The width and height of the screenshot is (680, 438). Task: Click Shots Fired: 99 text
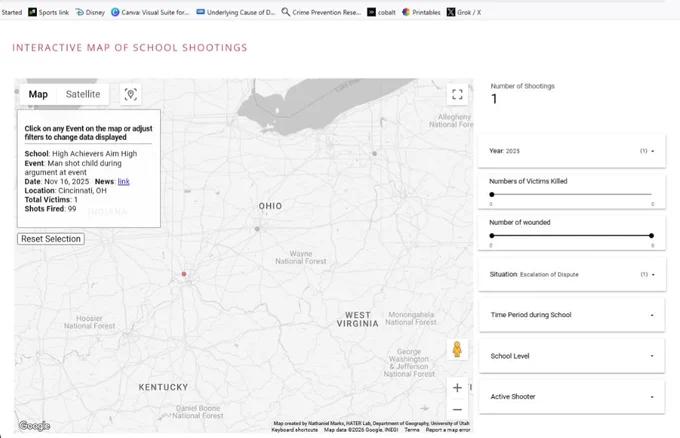click(50, 209)
